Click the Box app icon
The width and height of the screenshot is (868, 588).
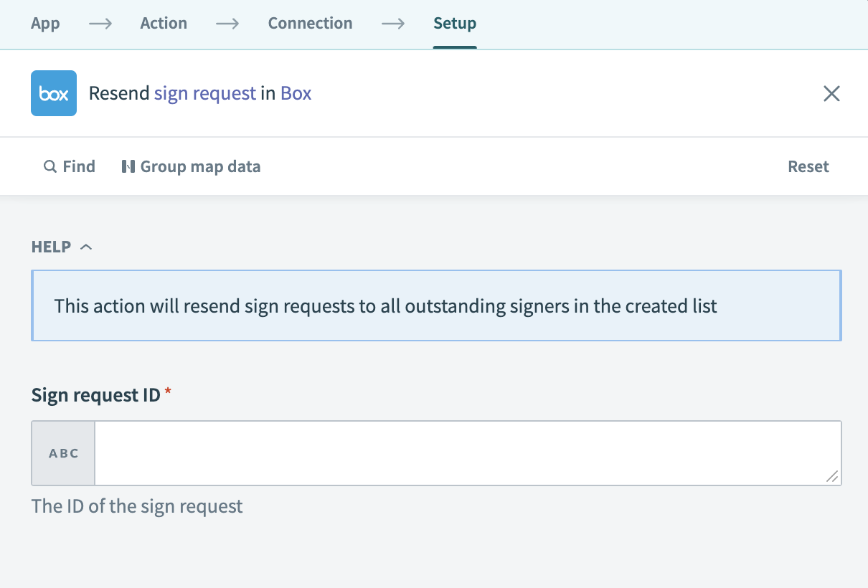click(x=53, y=93)
